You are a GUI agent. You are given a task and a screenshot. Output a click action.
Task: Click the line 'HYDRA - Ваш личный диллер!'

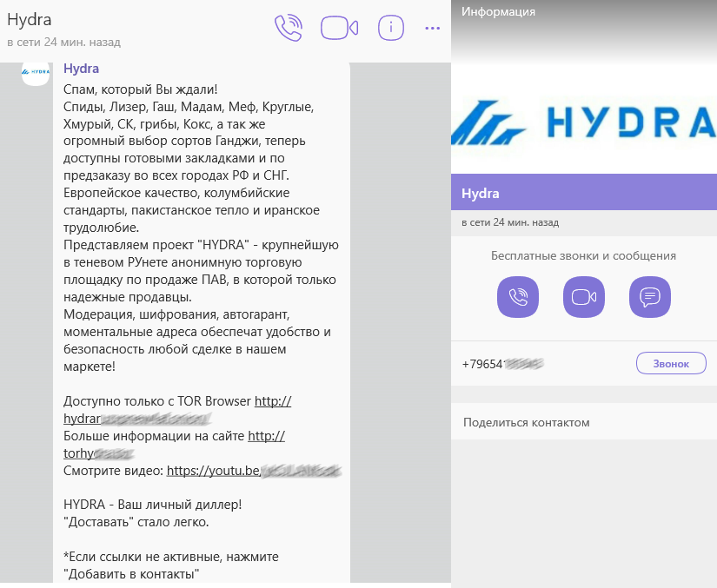pyautogui.click(x=152, y=505)
